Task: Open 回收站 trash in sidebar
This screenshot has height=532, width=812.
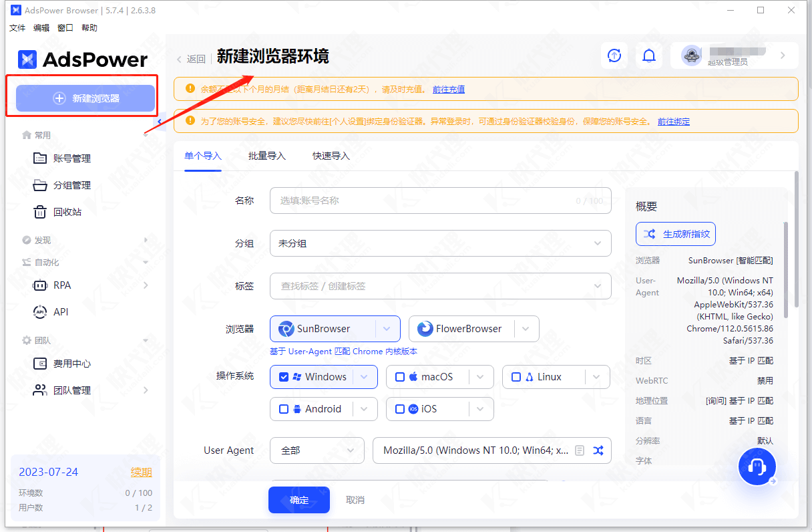Action: [x=67, y=212]
